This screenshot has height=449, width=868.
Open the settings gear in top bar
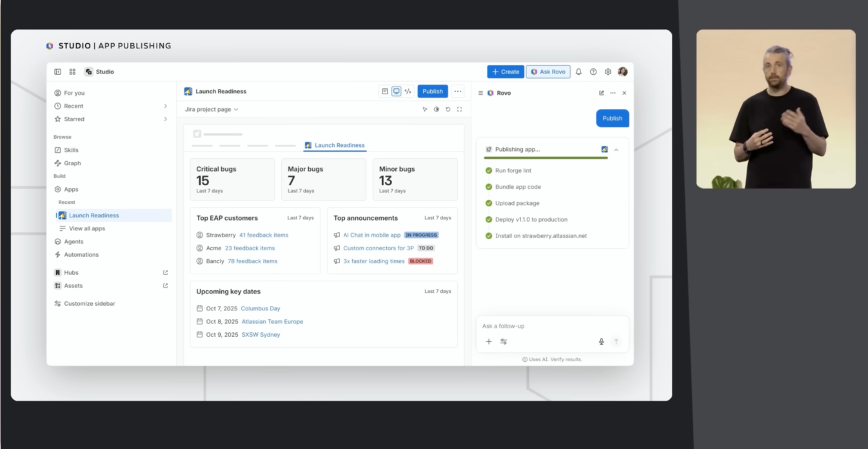607,72
